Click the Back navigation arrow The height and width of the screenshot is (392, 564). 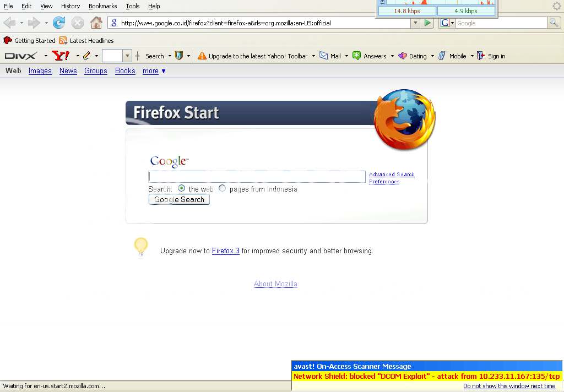tap(10, 23)
